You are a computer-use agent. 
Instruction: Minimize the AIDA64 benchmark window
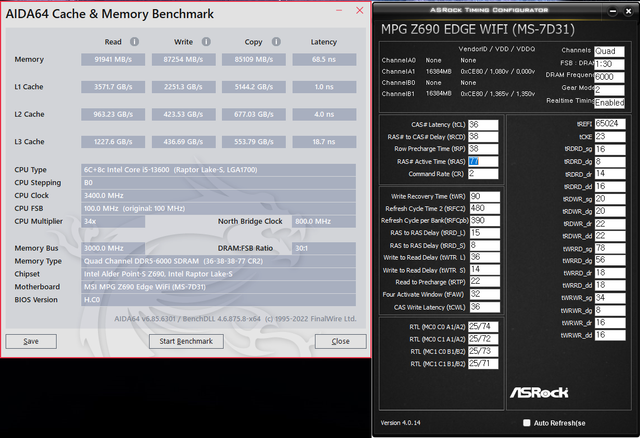coord(339,10)
